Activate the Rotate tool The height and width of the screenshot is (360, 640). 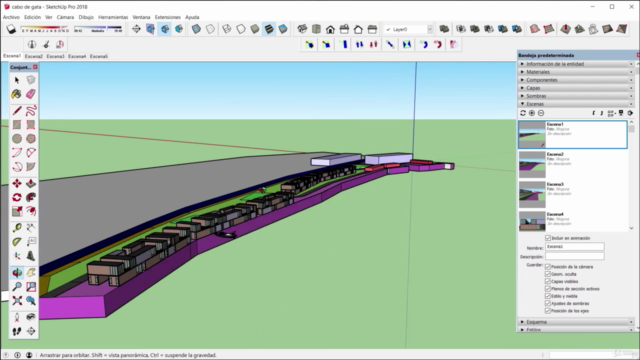click(17, 198)
